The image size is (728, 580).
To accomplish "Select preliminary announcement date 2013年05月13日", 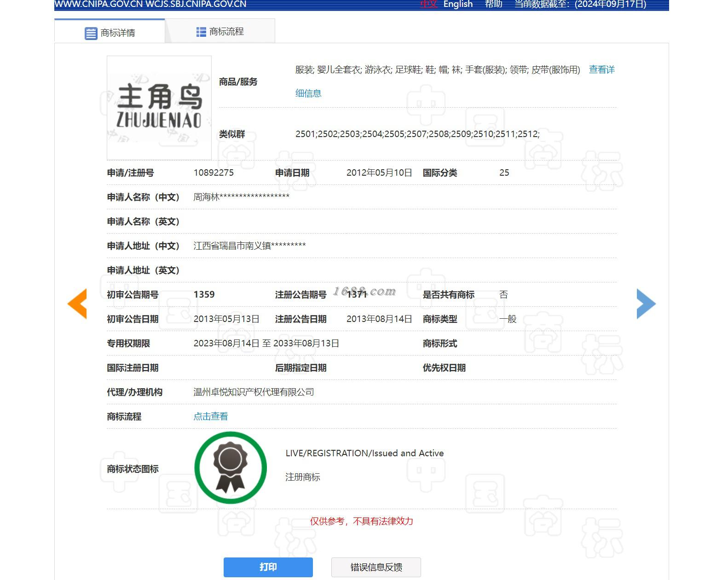I will click(226, 319).
